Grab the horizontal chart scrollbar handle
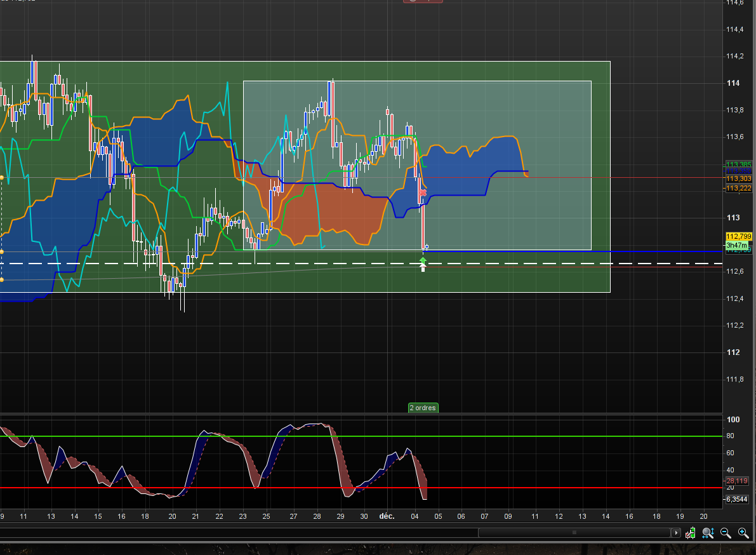This screenshot has height=555, width=756. [574, 533]
